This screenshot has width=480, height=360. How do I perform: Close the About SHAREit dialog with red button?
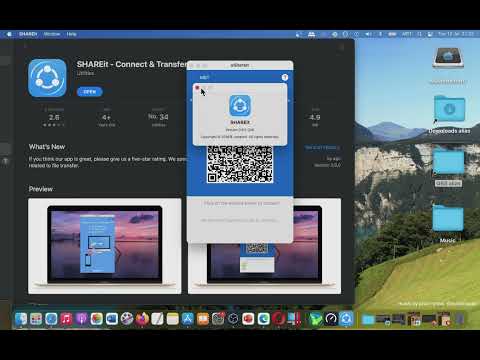point(197,88)
